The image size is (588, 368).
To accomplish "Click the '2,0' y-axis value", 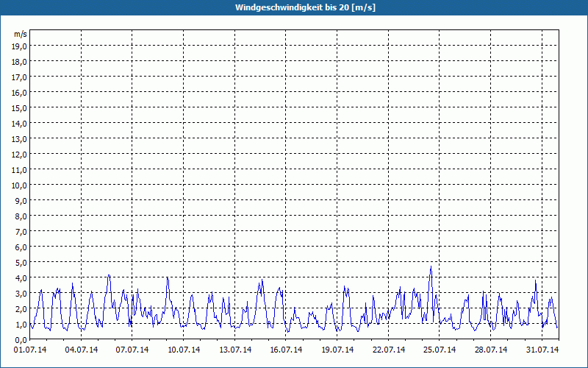I will tap(21, 309).
